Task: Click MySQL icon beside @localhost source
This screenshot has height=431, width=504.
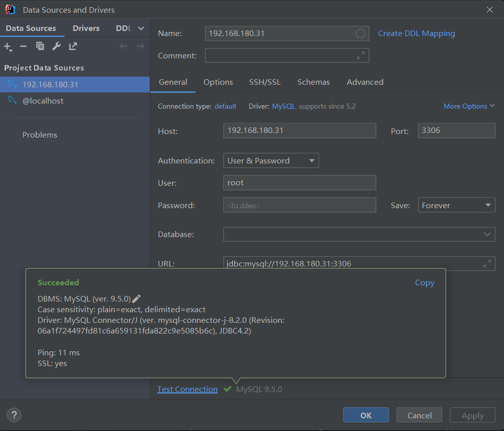Action: point(12,101)
